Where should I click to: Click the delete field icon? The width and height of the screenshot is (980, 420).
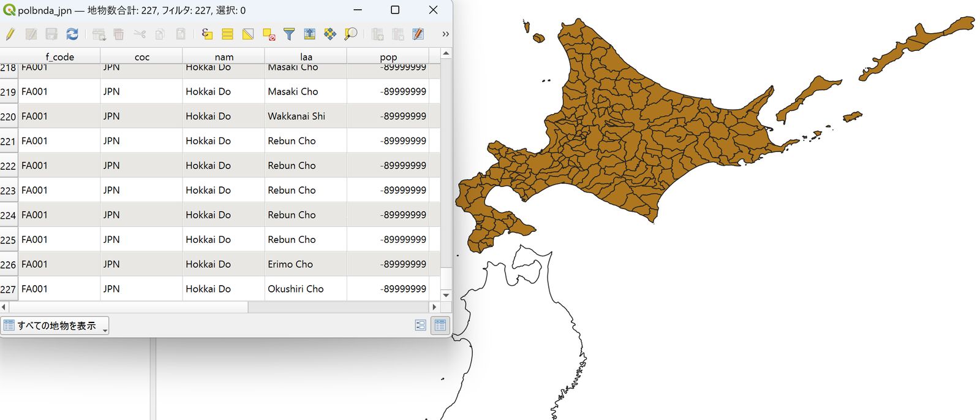tap(398, 34)
